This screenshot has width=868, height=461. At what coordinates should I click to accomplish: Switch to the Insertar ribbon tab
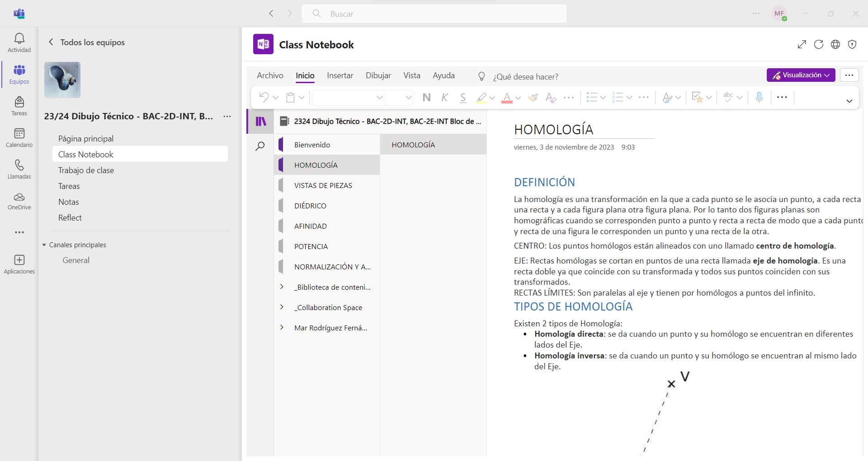click(x=340, y=75)
